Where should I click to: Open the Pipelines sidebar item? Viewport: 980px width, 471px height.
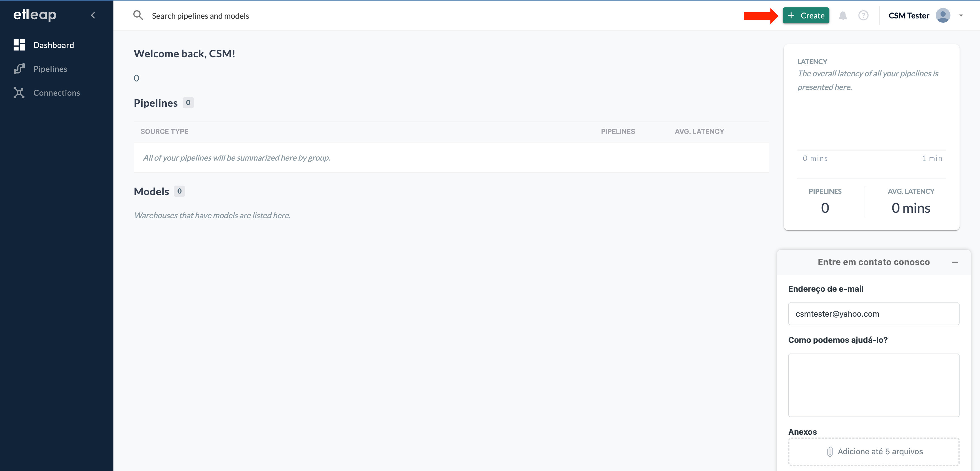(x=50, y=69)
